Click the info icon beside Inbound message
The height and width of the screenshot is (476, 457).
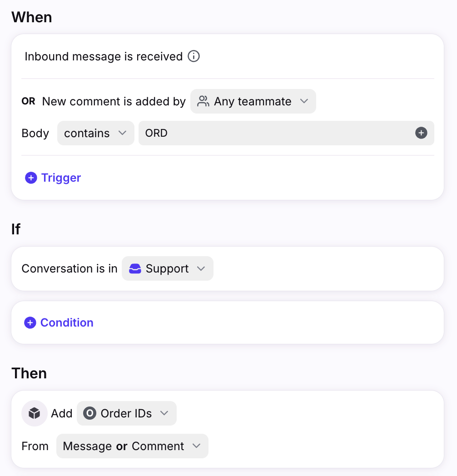194,56
